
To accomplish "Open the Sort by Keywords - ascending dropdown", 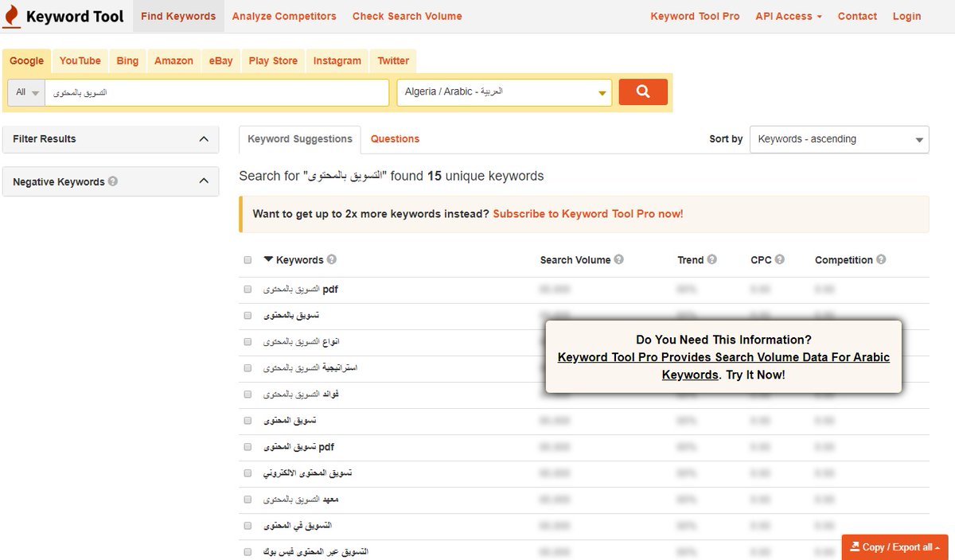I will coord(840,139).
